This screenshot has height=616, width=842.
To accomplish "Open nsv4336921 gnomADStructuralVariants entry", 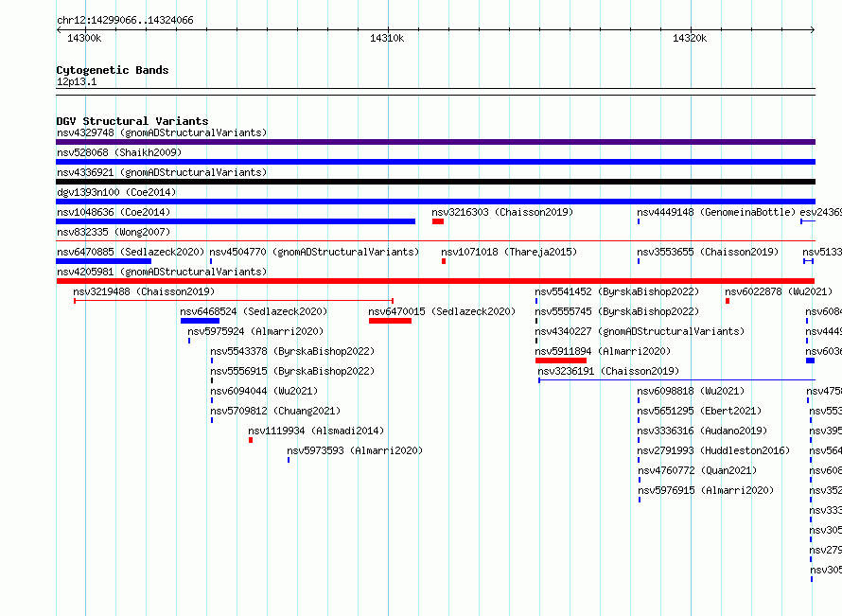I will click(162, 172).
